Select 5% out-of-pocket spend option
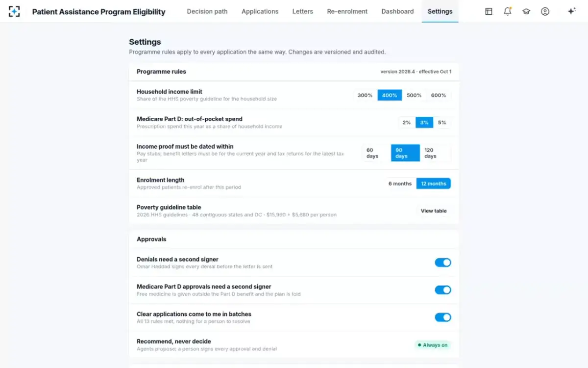588x368 pixels. (x=442, y=123)
